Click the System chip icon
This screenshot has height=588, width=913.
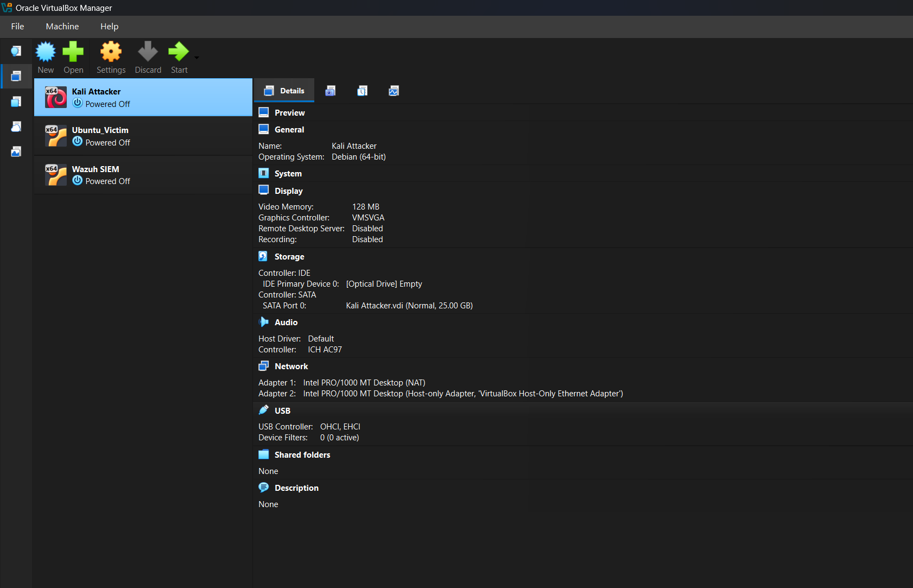coord(264,173)
